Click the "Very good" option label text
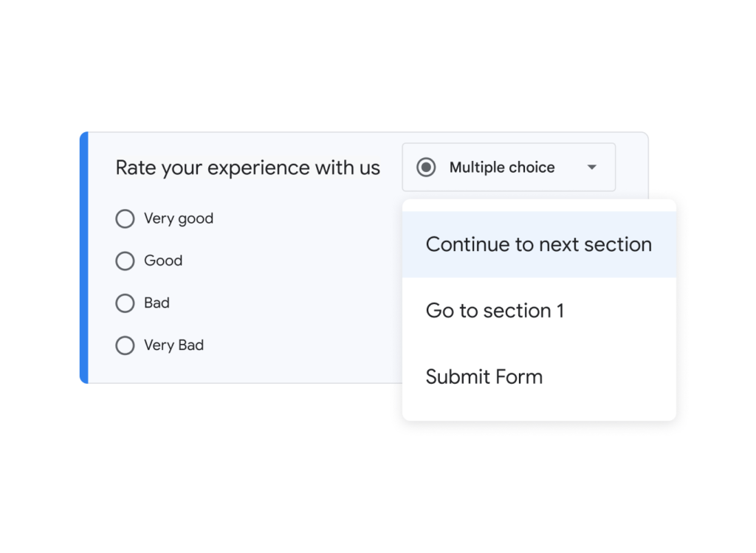756x553 pixels. point(179,219)
